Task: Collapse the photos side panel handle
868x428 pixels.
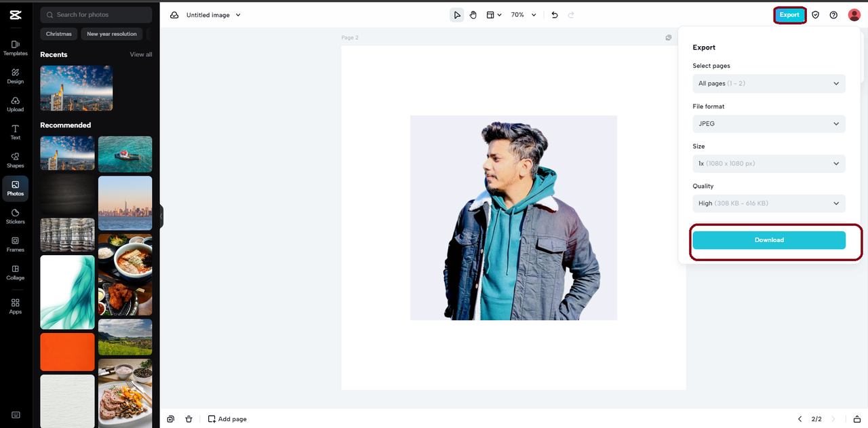Action: [161, 216]
